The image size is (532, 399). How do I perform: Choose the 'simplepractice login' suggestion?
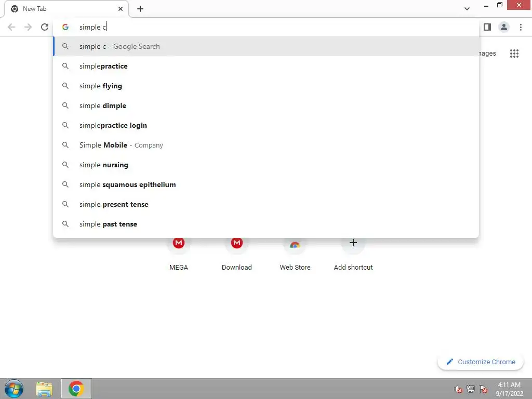tap(266, 126)
